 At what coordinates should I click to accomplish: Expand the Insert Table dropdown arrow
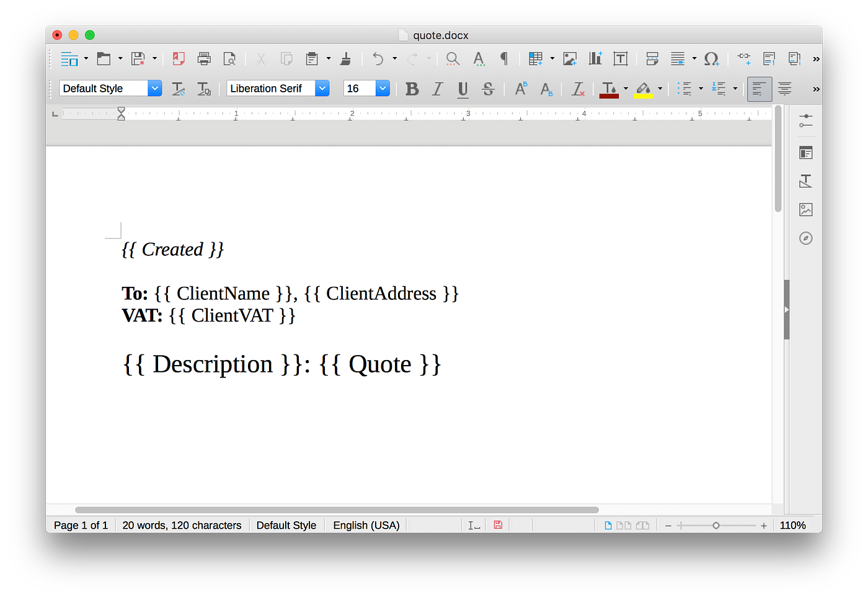tap(552, 59)
